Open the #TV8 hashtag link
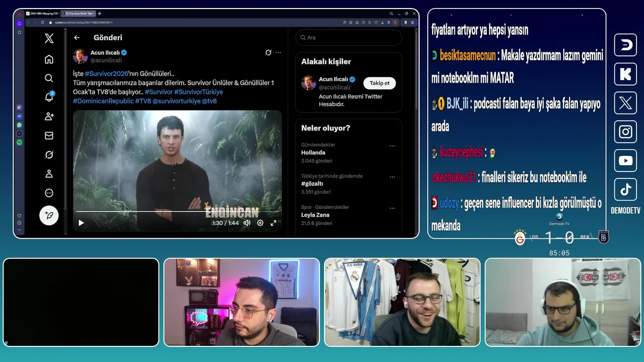The height and width of the screenshot is (362, 644). point(143,101)
